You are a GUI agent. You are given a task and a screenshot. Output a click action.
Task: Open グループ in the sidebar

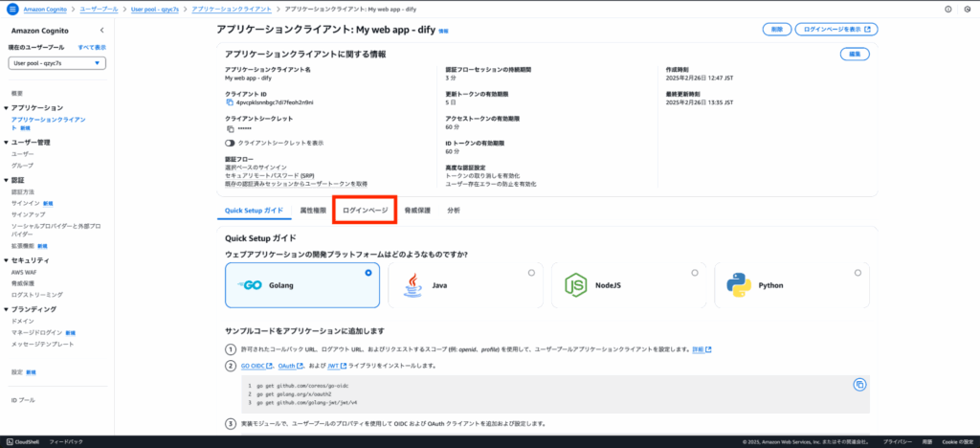tap(23, 166)
